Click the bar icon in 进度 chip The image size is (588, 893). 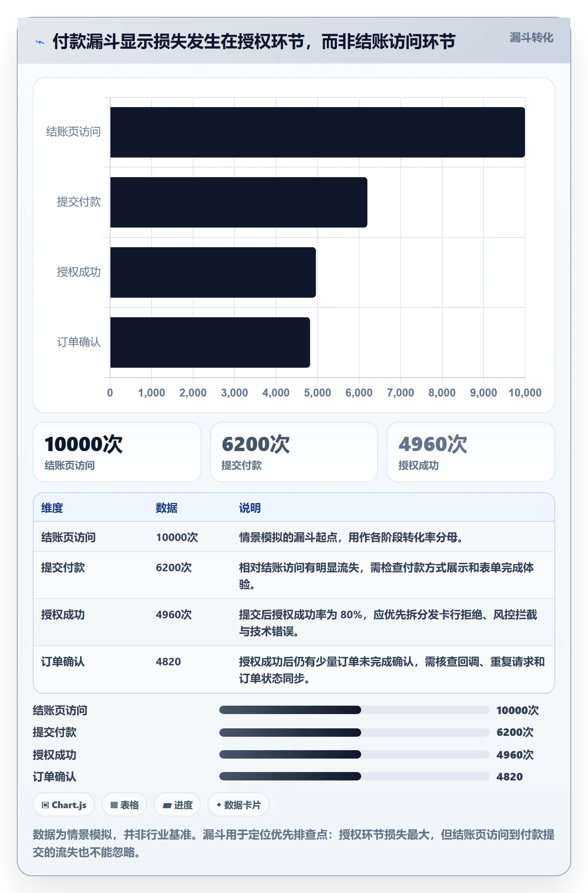[167, 806]
